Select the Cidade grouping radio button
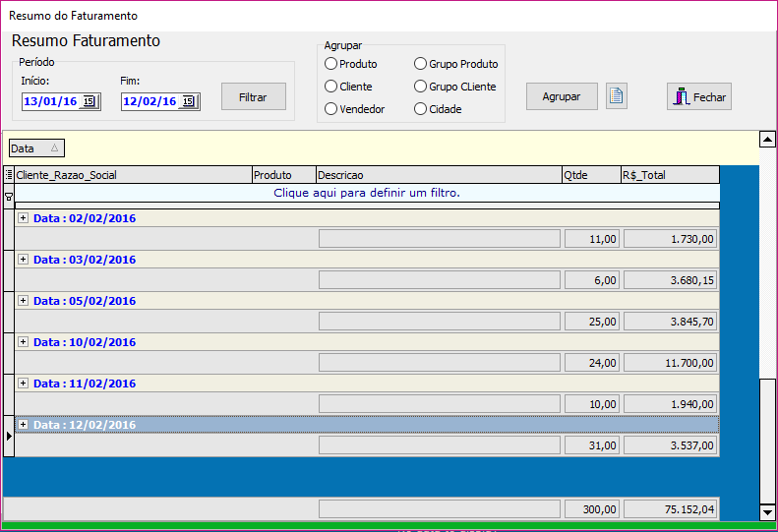The width and height of the screenshot is (778, 532). (421, 109)
